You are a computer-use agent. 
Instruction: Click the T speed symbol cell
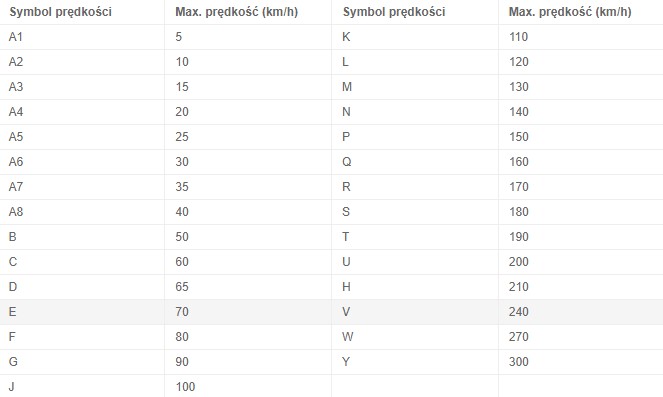click(415, 236)
